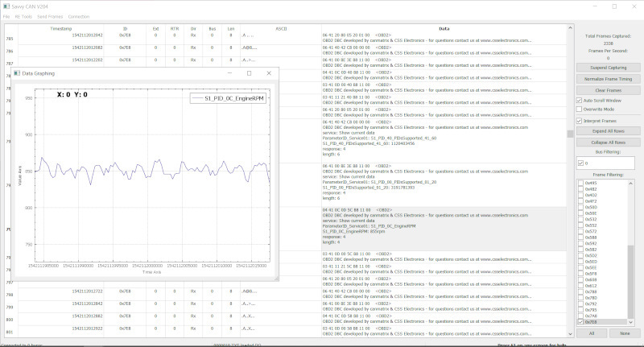This screenshot has width=644, height=347.
Task: Open the Send Frames menu
Action: (48, 16)
